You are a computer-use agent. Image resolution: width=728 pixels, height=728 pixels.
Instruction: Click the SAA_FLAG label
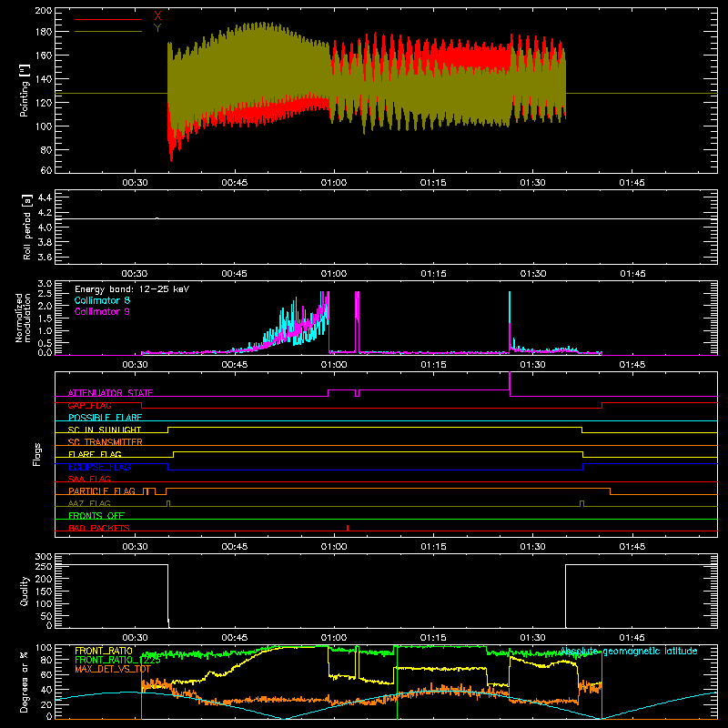89,479
